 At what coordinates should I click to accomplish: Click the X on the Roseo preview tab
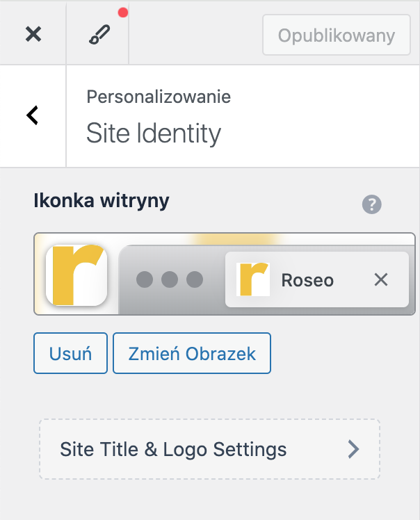coord(380,279)
